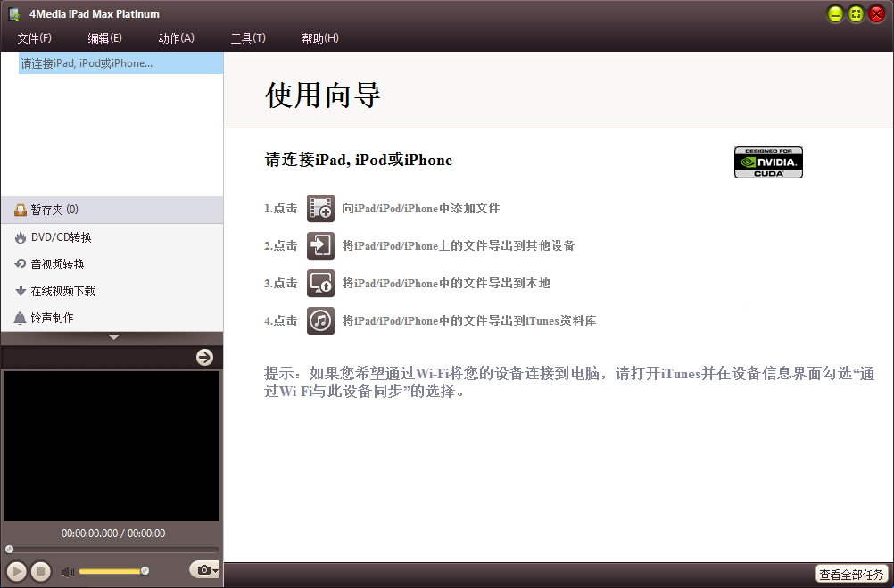Viewport: 894px width, 588px height.
Task: Close the application with the red button
Action: 876,13
